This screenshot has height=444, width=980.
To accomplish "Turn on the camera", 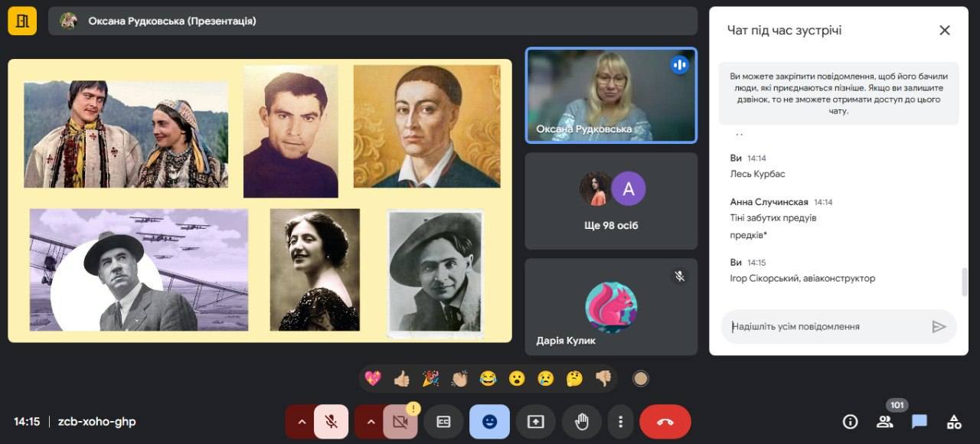I will 400,422.
